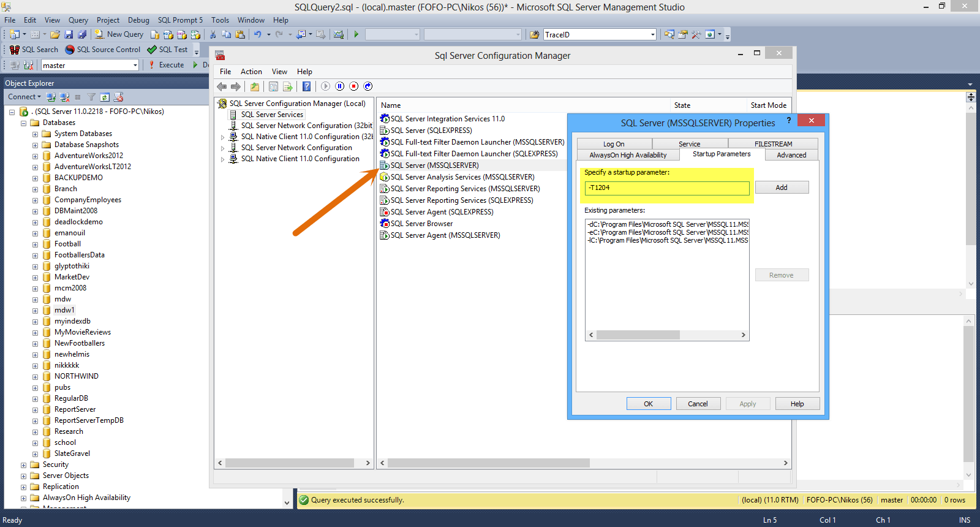Click the Back arrow in Configuration Manager toolbar
The height and width of the screenshot is (527, 980).
(222, 86)
